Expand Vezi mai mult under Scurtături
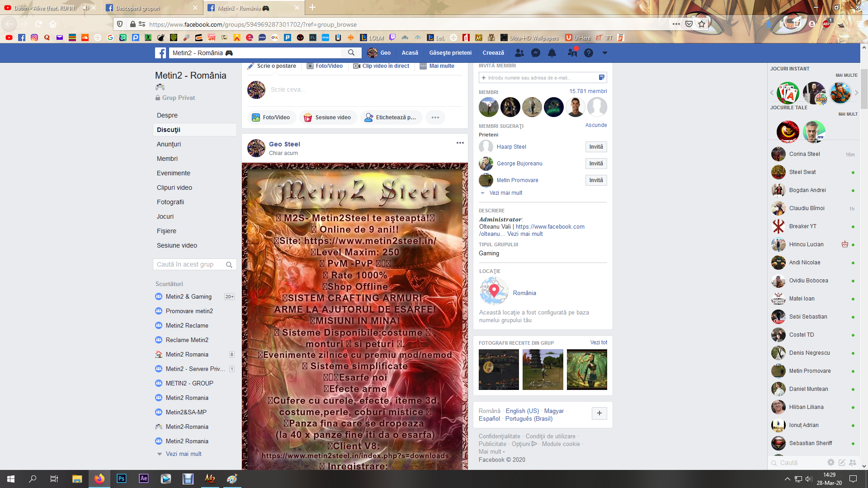Image resolution: width=868 pixels, height=488 pixels. tap(184, 454)
